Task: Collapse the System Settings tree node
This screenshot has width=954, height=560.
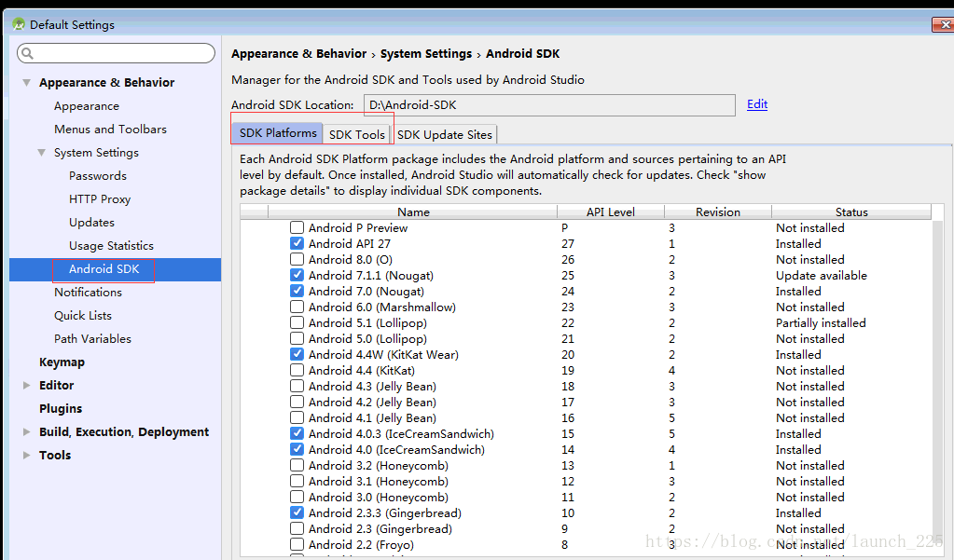Action: click(41, 152)
